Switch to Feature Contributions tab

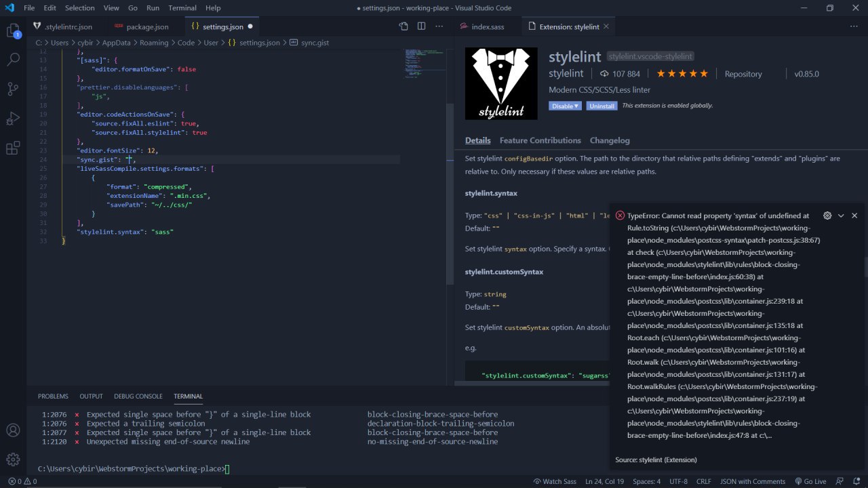point(540,140)
